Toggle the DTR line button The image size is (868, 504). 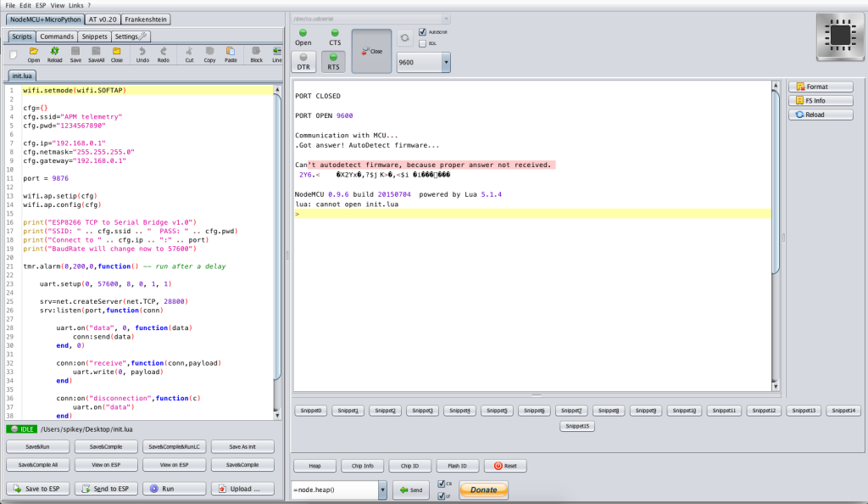click(x=303, y=61)
